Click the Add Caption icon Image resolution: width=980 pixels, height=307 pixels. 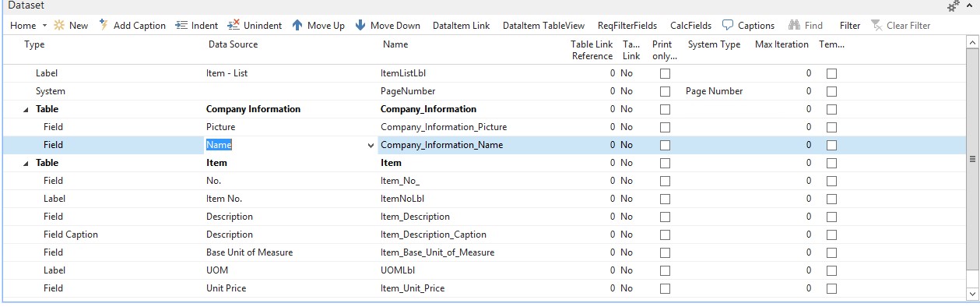point(103,26)
